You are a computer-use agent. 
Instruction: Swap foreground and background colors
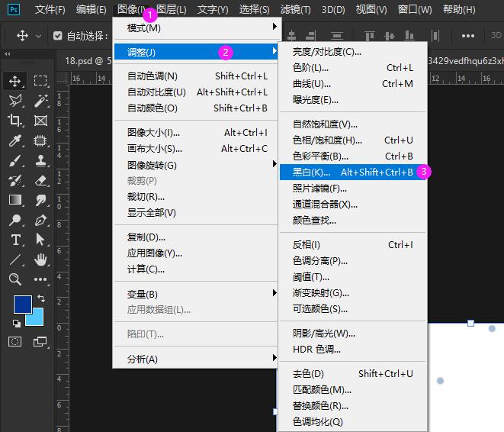41,298
